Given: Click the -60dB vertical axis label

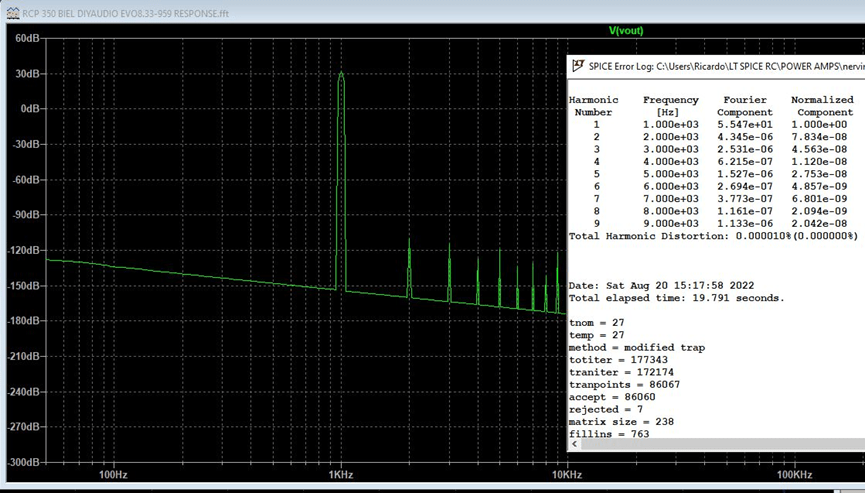Looking at the screenshot, I should coord(25,180).
